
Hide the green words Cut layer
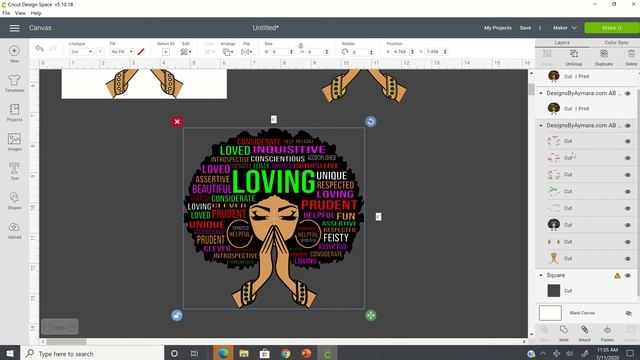(x=628, y=191)
